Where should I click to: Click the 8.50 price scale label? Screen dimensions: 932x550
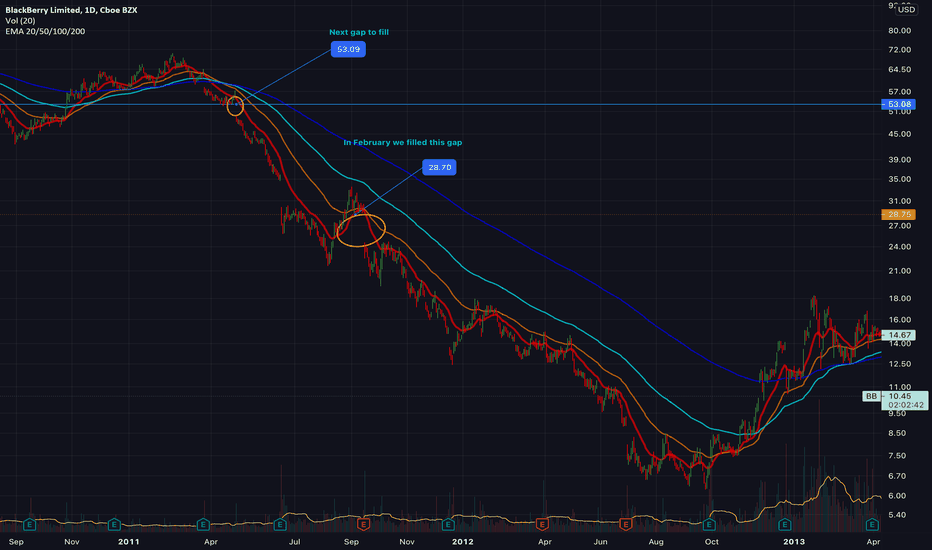(897, 433)
